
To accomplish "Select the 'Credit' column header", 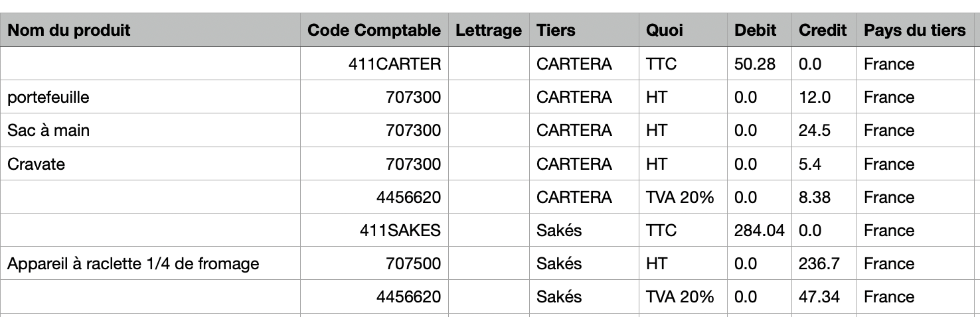I will [824, 30].
